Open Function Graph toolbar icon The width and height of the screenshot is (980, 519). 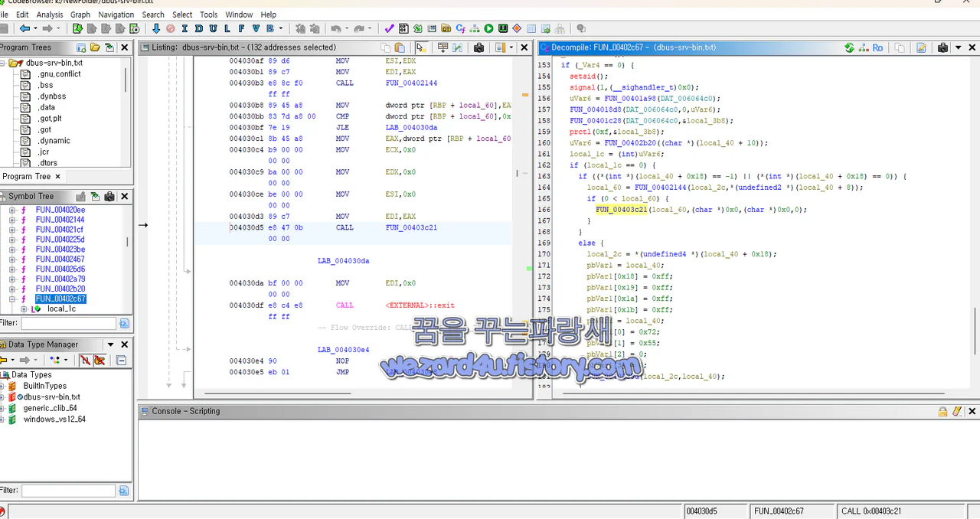(x=475, y=28)
